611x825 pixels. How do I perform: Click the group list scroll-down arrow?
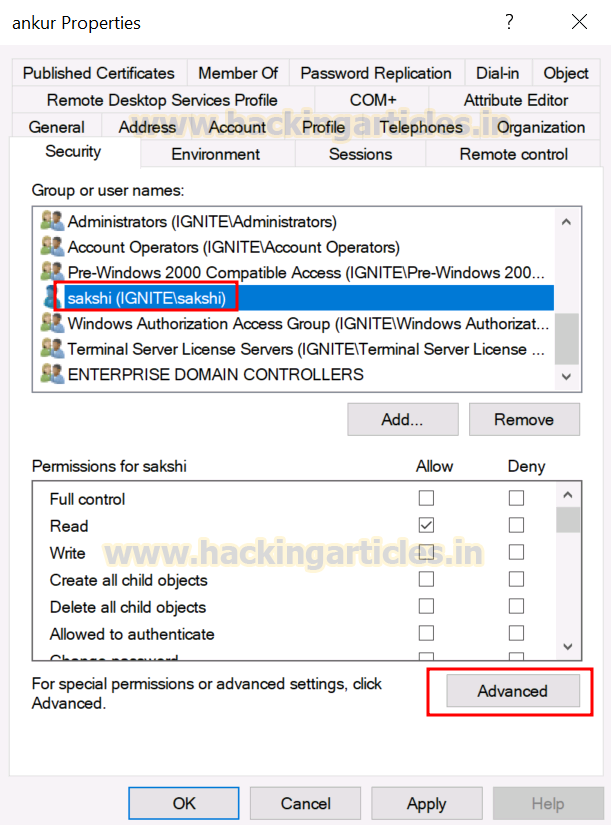[x=567, y=377]
